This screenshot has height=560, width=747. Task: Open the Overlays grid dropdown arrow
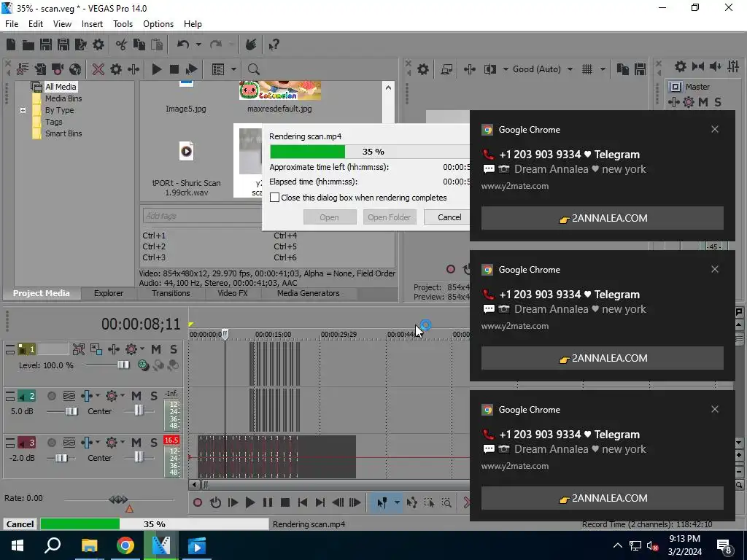coord(602,69)
